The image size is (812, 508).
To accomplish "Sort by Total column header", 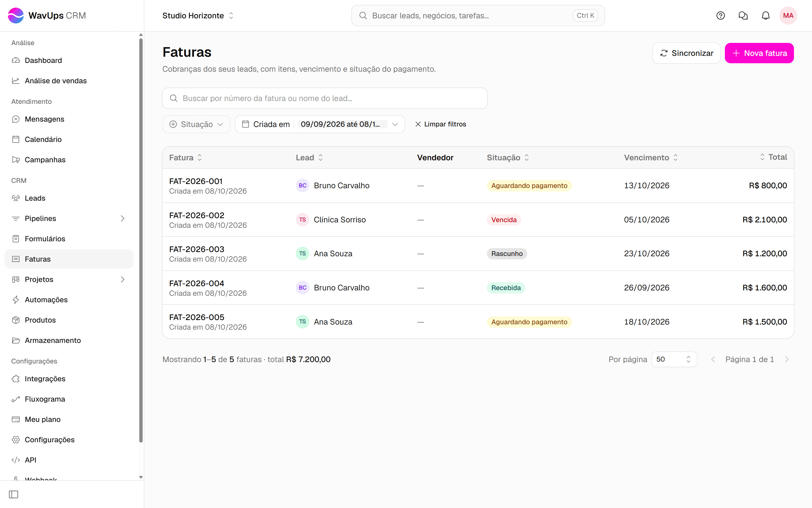I will click(x=773, y=157).
